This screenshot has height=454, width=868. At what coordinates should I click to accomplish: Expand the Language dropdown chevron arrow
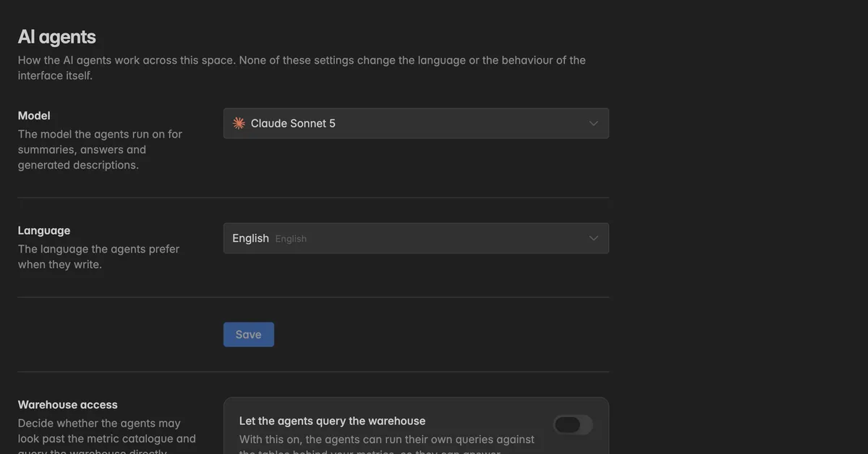(593, 238)
